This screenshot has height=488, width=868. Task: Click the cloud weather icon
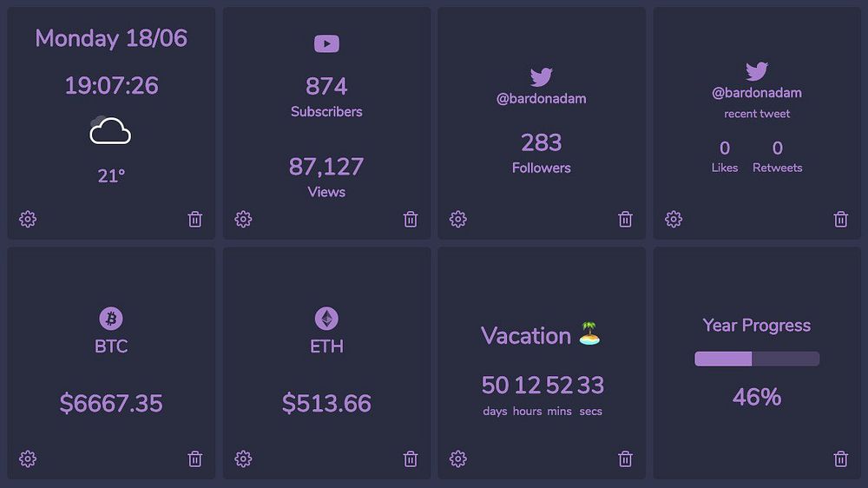(110, 131)
